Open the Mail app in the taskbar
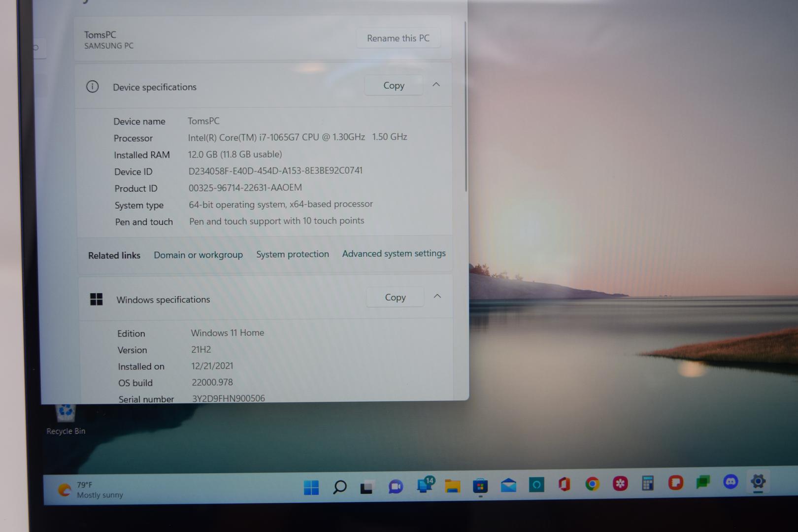 click(x=508, y=486)
